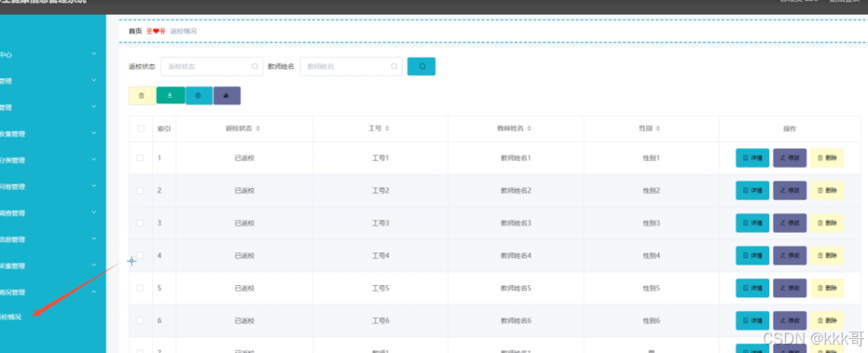Toggle the select-all checkbox in table header
Image resolution: width=868 pixels, height=353 pixels.
point(141,129)
